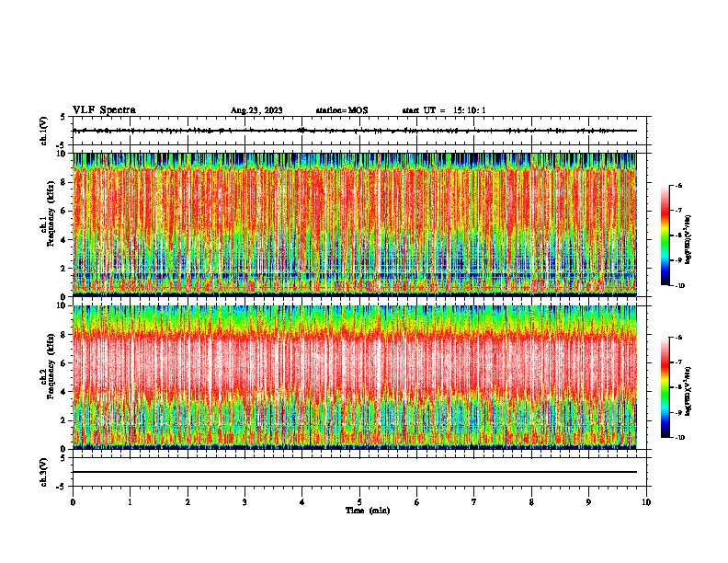Click the ch.1 spectrogram panel

coord(355,224)
